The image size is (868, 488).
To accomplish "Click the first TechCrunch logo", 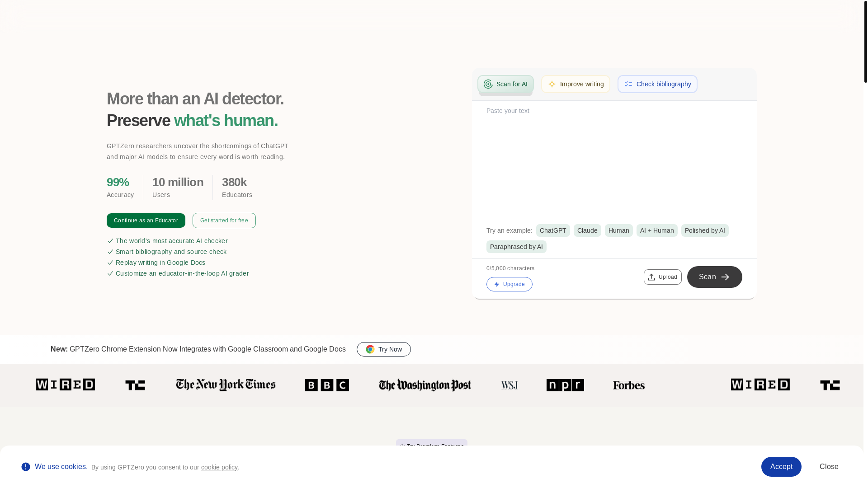I will pyautogui.click(x=135, y=385).
